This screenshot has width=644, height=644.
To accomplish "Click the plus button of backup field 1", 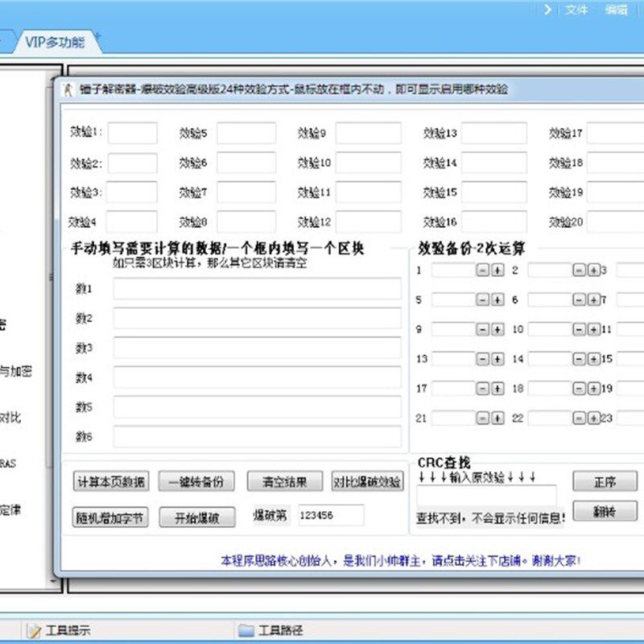I will [x=497, y=270].
